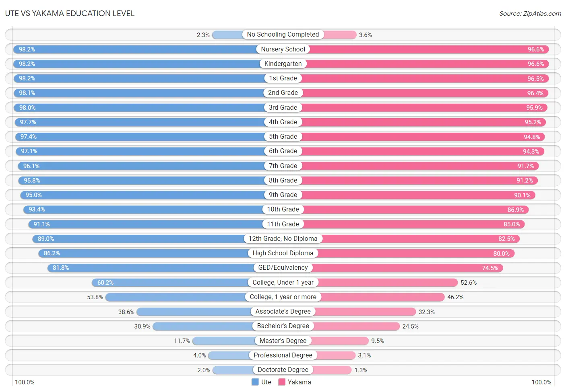Select the No Schooling Completed label

click(283, 35)
